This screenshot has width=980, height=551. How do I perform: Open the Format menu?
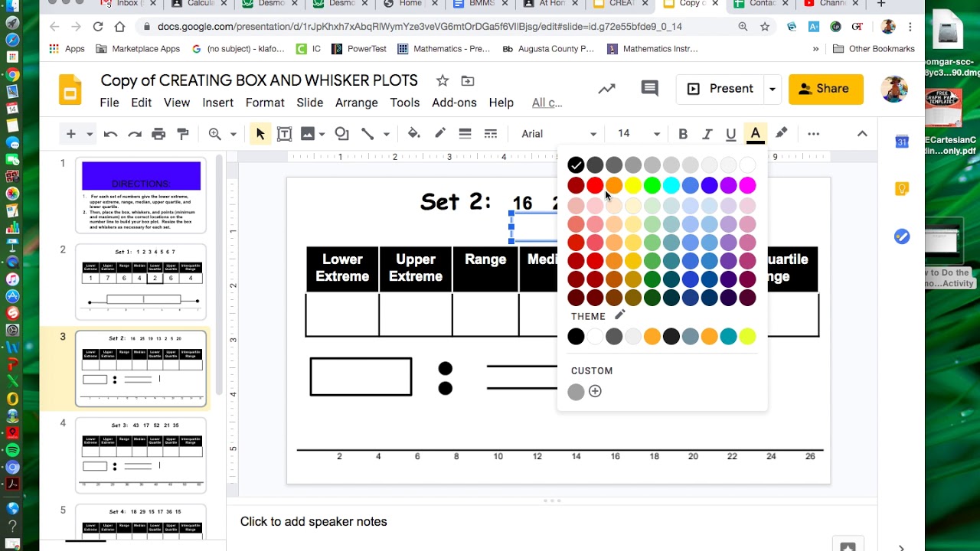(x=265, y=103)
